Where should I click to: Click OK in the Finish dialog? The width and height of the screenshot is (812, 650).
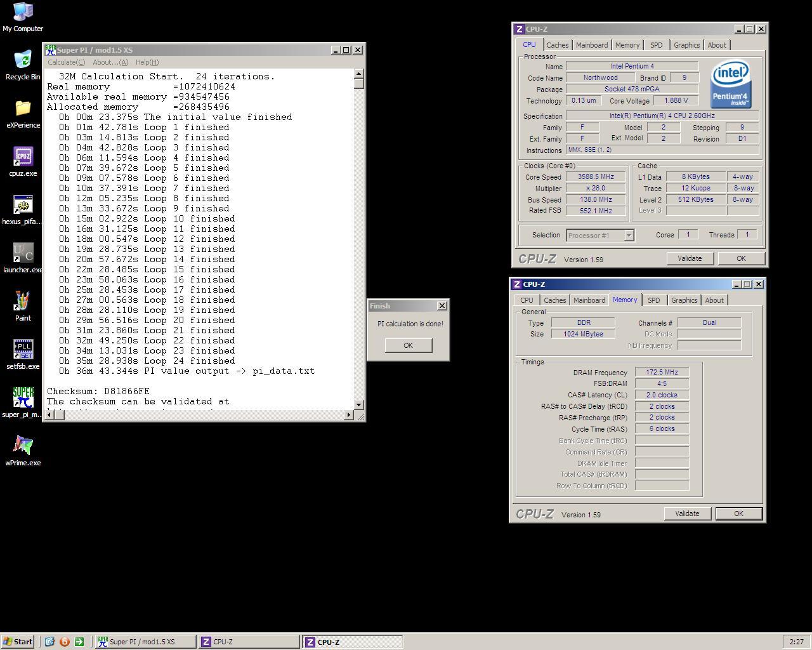click(408, 345)
